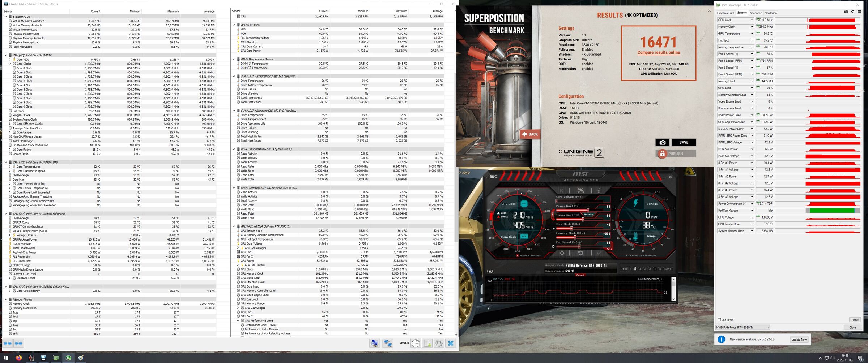Click GPU-Z refresh icon
868x363 pixels.
pyautogui.click(x=853, y=12)
